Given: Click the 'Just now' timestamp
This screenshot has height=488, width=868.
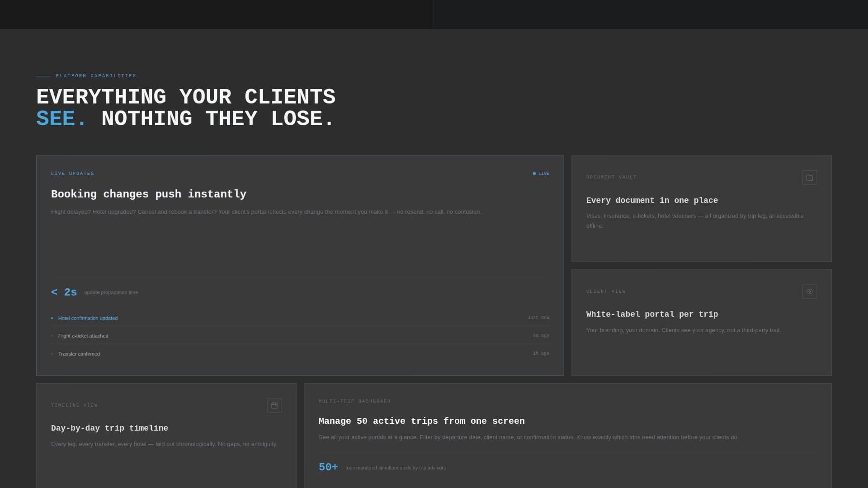Looking at the screenshot, I should click(x=538, y=318).
